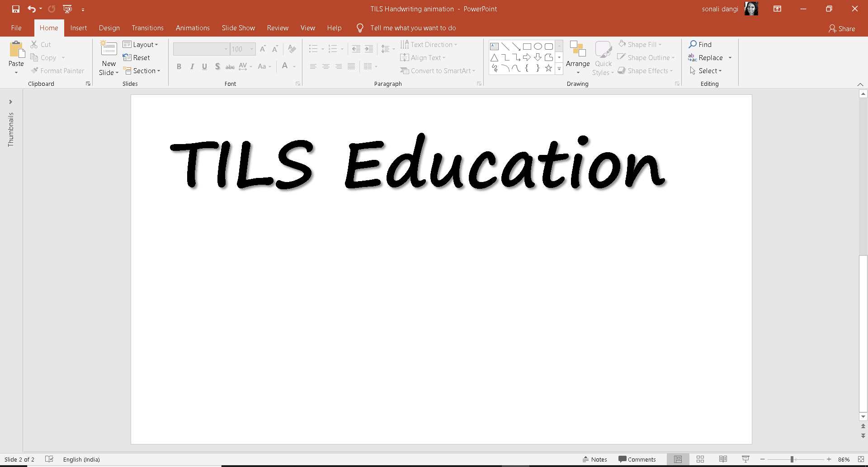This screenshot has height=467, width=868.
Task: Click the Format Painter tool
Action: pyautogui.click(x=58, y=70)
